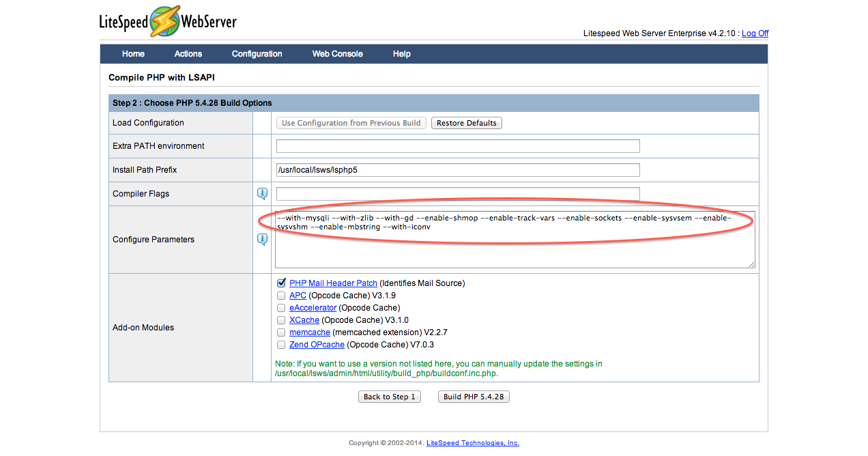868x456 pixels.
Task: Click the 'Compile PHP with LSAPI' heading
Action: pyautogui.click(x=162, y=78)
